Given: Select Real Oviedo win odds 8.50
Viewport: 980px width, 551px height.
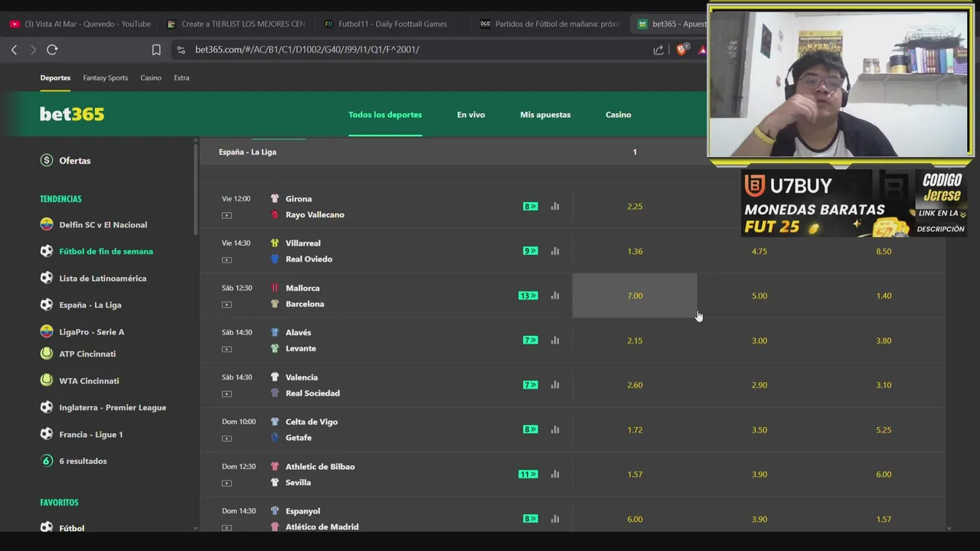Looking at the screenshot, I should click(x=884, y=251).
